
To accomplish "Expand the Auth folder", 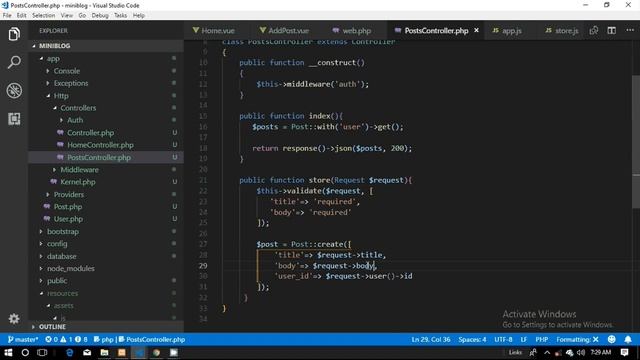I will [x=61, y=120].
